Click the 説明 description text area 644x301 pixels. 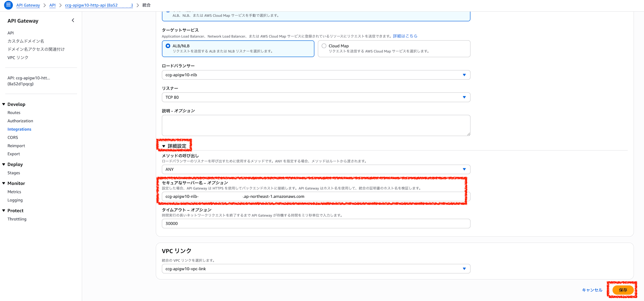click(x=316, y=125)
